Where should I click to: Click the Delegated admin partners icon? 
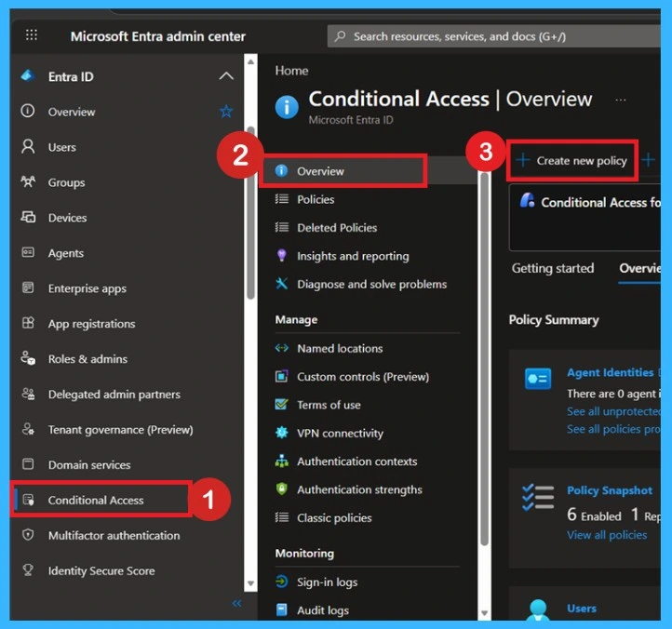coord(28,394)
